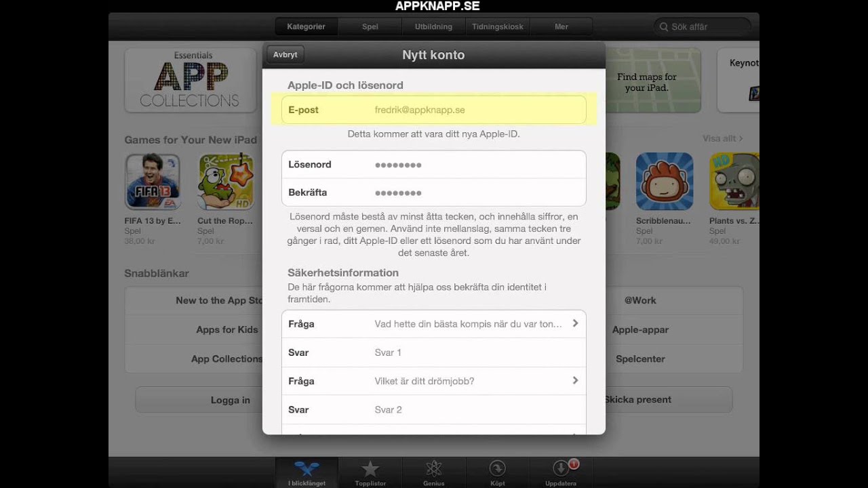
Task: Select the Mer tab
Action: [561, 26]
